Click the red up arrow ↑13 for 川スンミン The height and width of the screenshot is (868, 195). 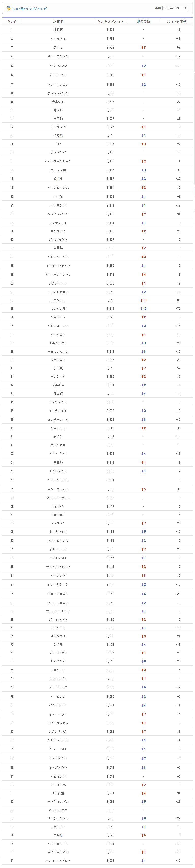143,300
